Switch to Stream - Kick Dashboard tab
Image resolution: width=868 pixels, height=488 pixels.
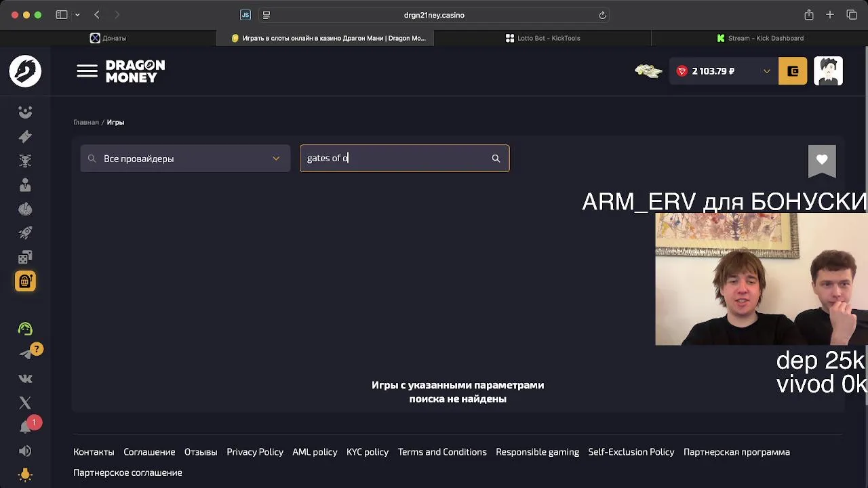click(759, 38)
